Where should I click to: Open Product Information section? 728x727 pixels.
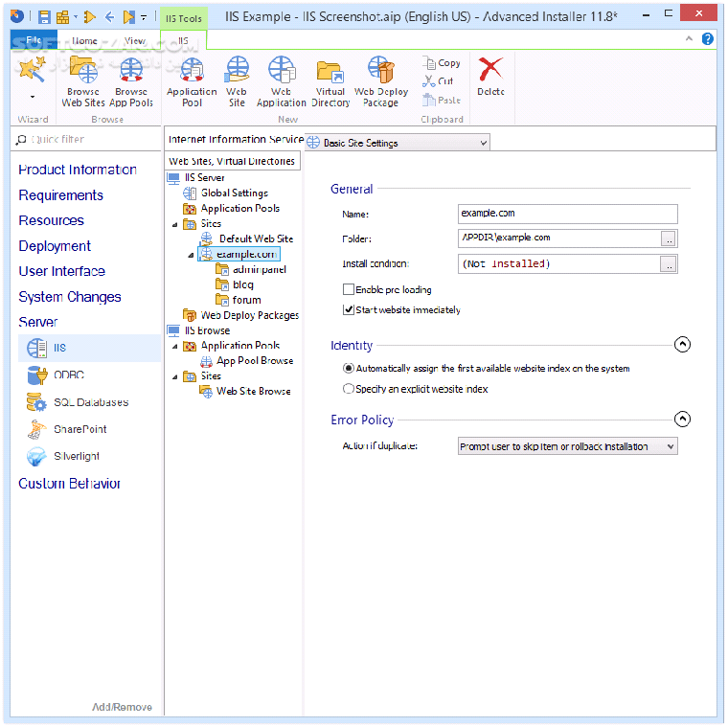pos(78,170)
